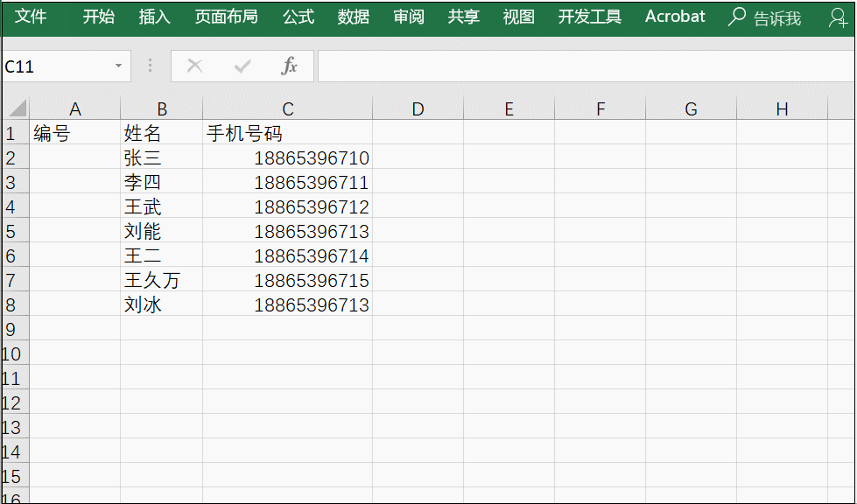
Task: Click the Select All triangle corner
Action: 17,108
